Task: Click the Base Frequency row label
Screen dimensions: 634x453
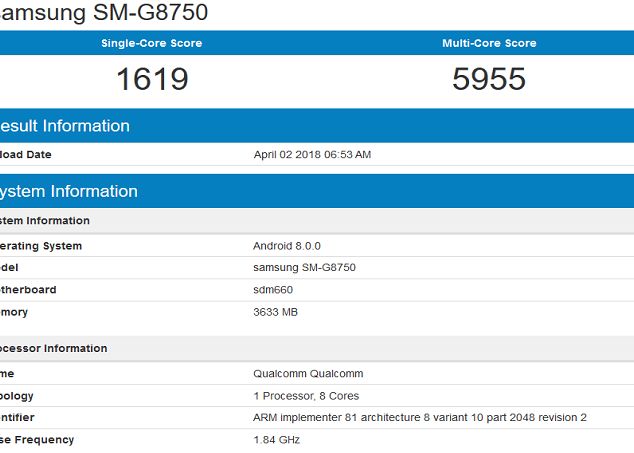Action: pos(37,440)
